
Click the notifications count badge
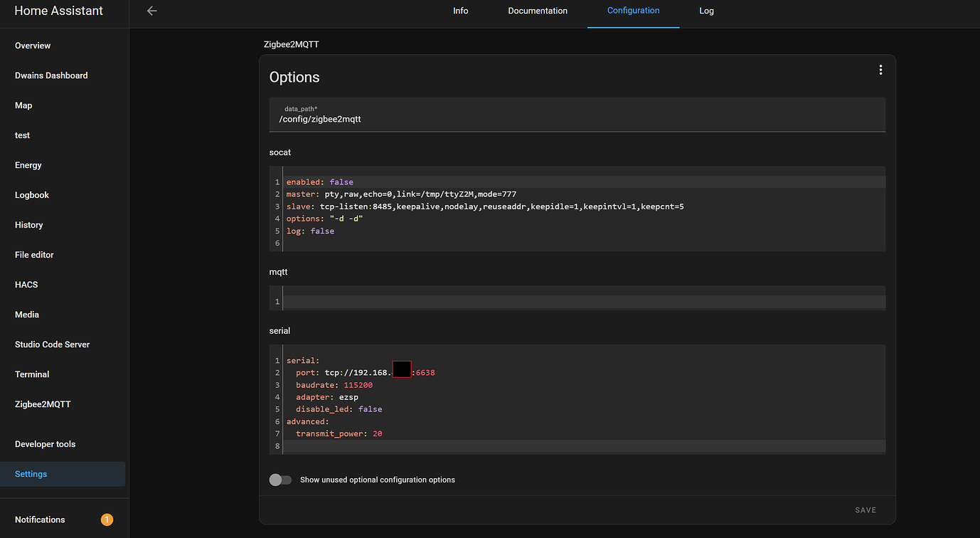tap(107, 519)
